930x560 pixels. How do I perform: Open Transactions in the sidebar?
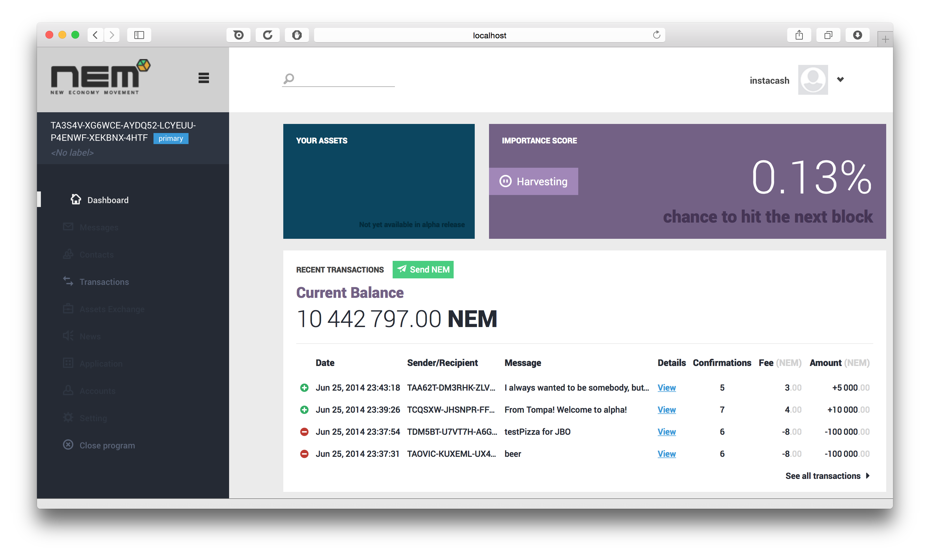(104, 282)
